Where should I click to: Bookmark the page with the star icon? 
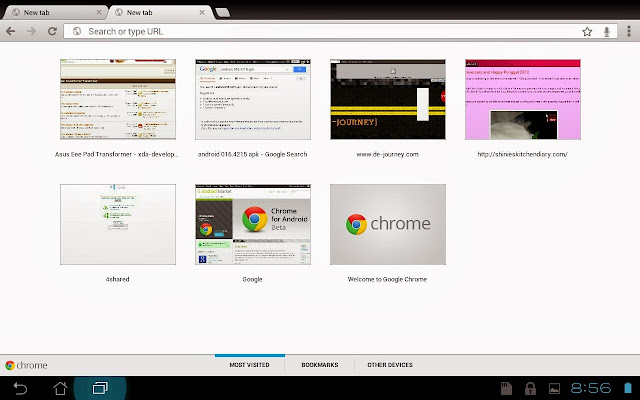tap(587, 31)
